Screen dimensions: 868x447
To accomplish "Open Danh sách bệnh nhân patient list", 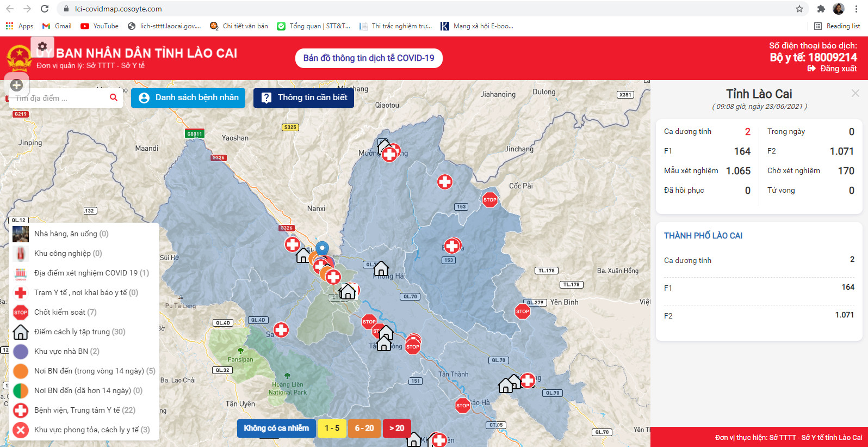I will 188,97.
